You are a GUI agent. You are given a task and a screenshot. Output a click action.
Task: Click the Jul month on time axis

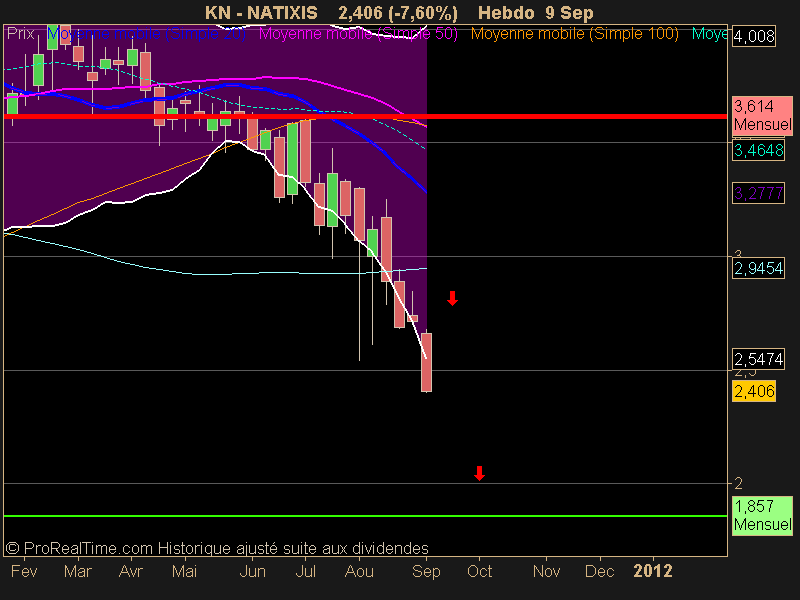click(306, 571)
